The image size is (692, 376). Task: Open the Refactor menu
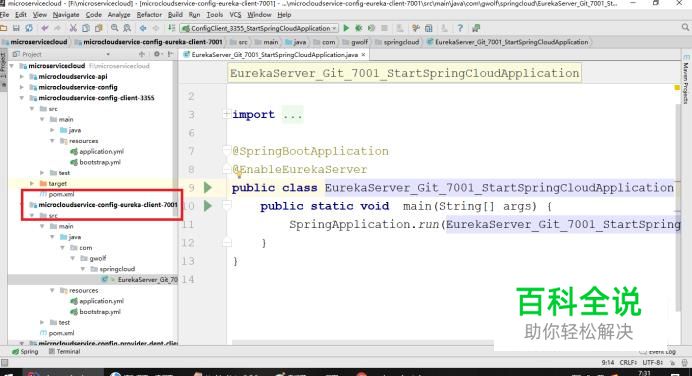point(149,15)
